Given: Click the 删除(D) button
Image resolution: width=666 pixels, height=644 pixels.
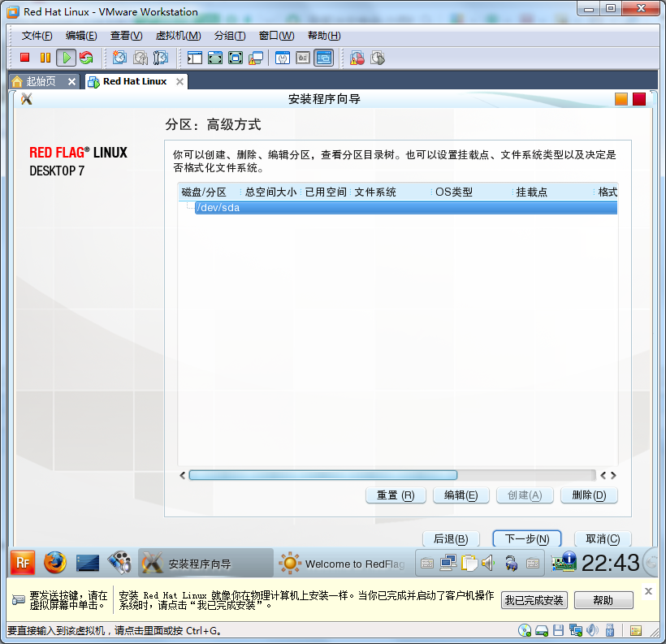Looking at the screenshot, I should tap(589, 495).
